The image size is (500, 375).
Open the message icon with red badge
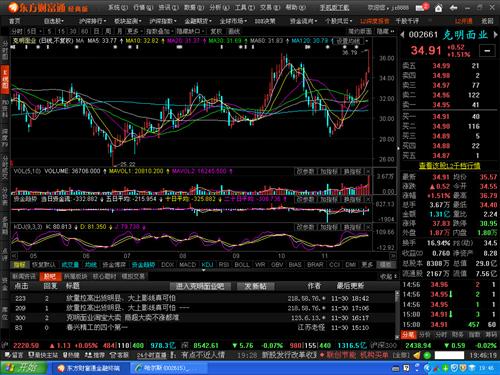[422, 7]
